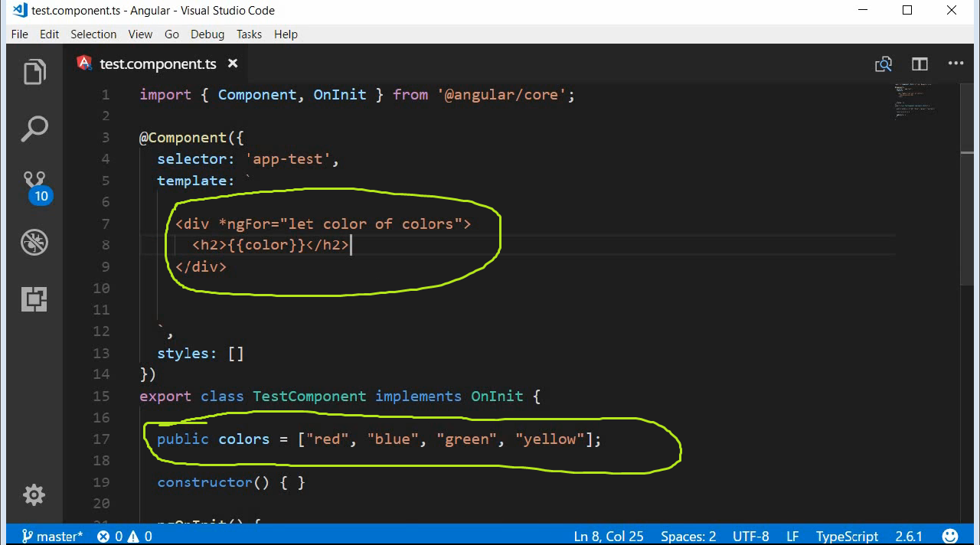The width and height of the screenshot is (980, 545).
Task: Select the Search icon in activity bar
Action: click(x=34, y=129)
